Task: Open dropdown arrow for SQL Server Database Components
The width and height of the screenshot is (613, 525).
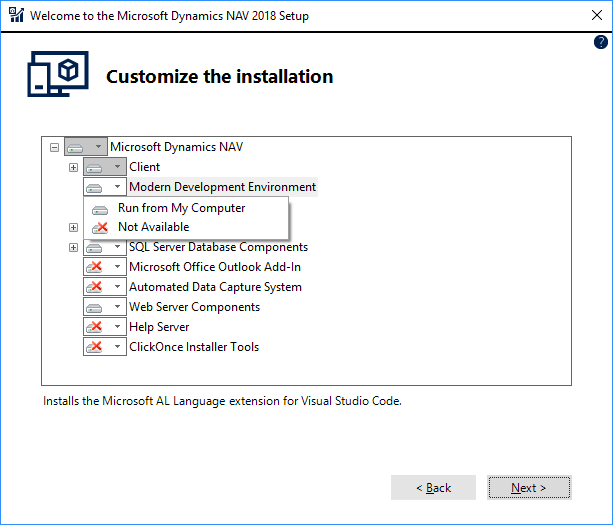Action: (x=117, y=247)
